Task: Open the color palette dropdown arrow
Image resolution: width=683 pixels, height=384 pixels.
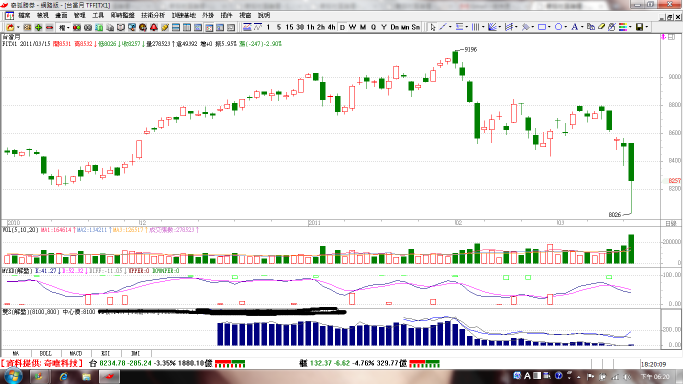Action: [x=630, y=27]
